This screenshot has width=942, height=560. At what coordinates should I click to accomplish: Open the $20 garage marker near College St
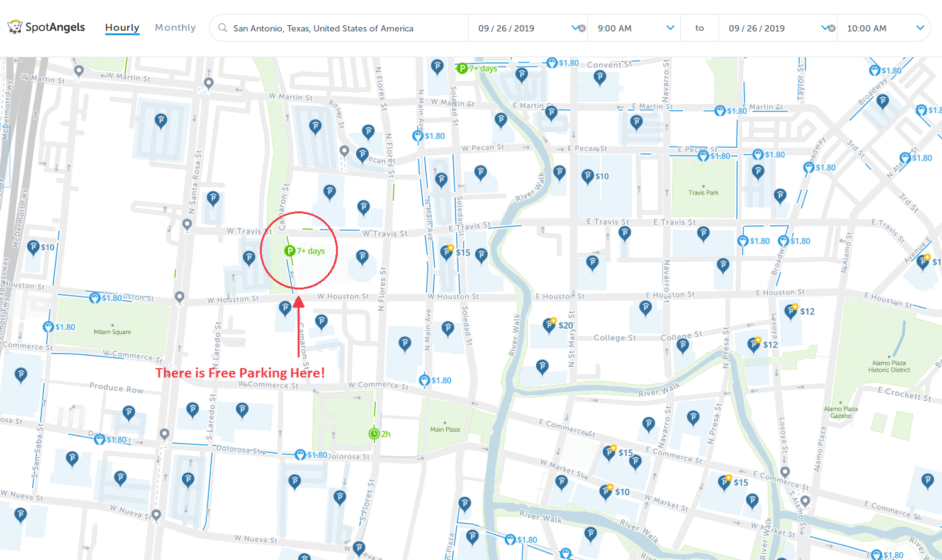pyautogui.click(x=549, y=325)
